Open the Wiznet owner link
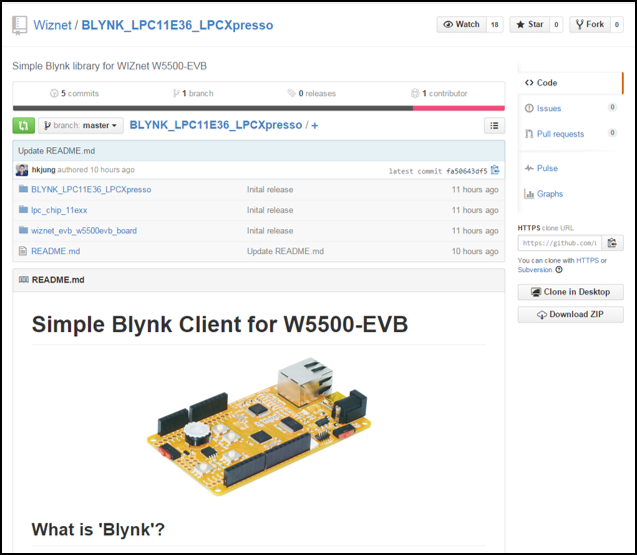Screen dimensions: 637x555 coord(52,25)
